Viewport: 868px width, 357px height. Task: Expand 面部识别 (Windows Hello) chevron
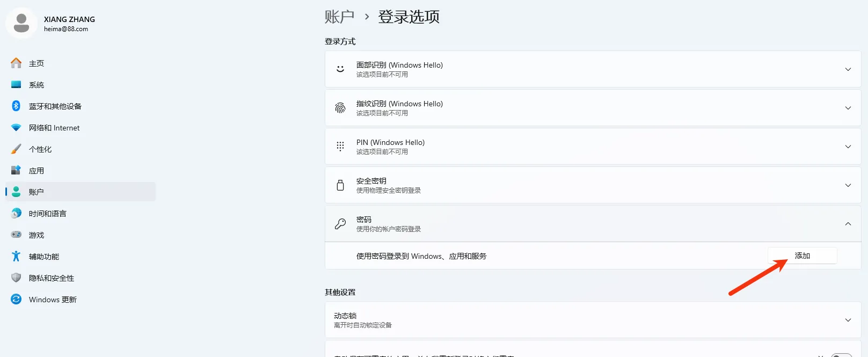tap(848, 69)
